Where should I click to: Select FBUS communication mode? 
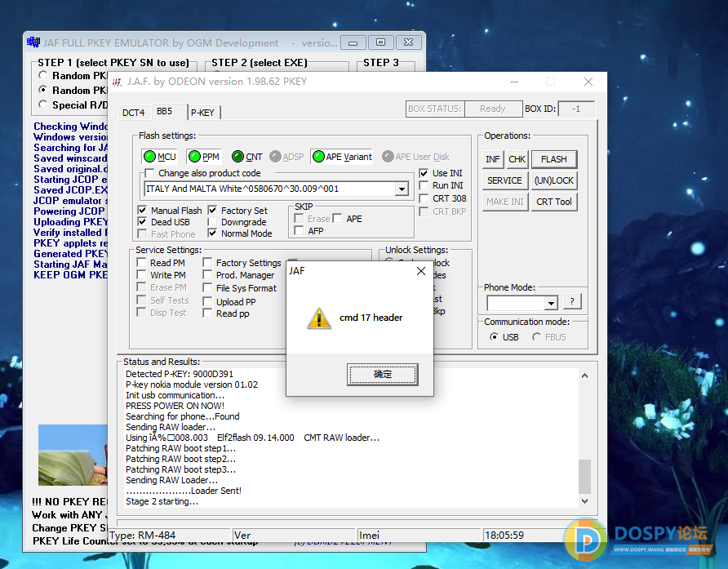537,337
